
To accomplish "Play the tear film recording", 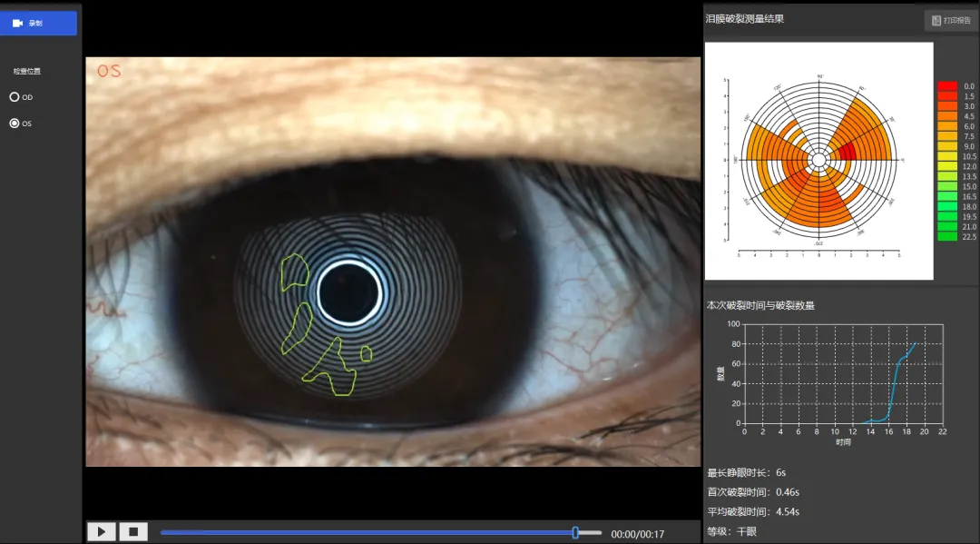I will [102, 532].
